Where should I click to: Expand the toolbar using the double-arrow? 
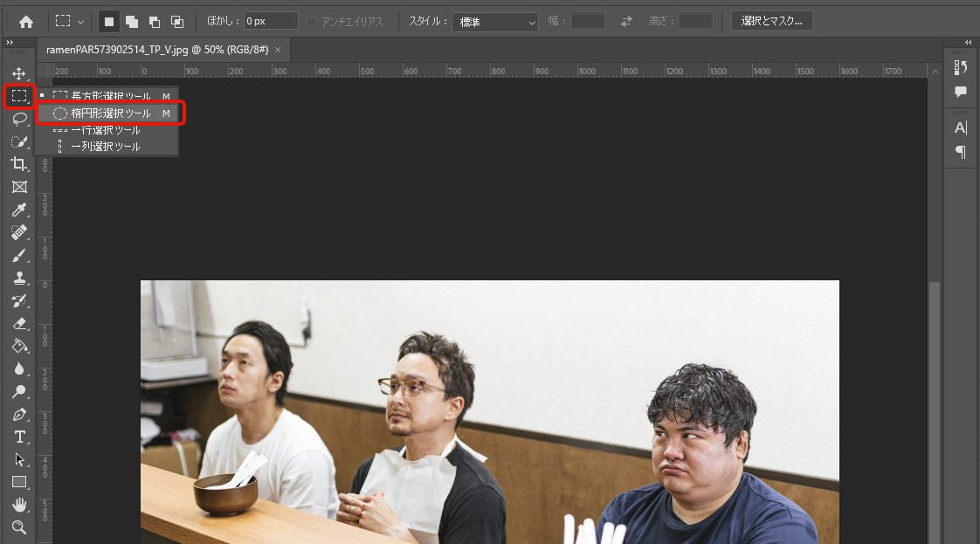(10, 43)
